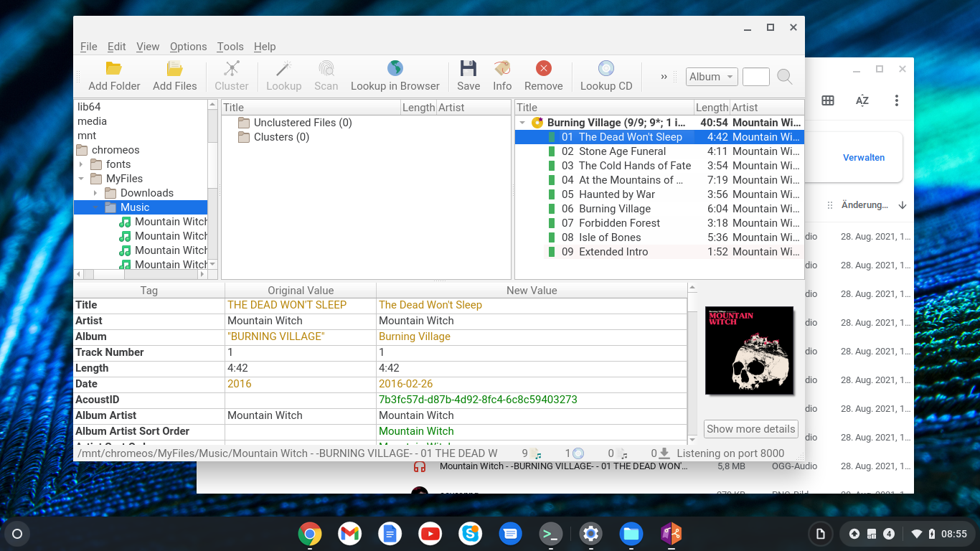
Task: Select track 02 Stone Age Funeral
Action: (x=659, y=151)
